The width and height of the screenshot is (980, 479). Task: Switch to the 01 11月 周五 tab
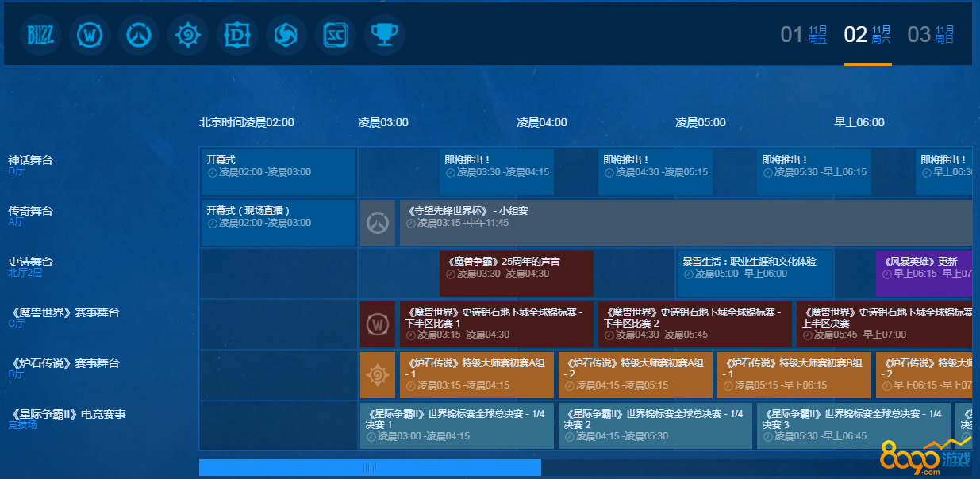804,34
